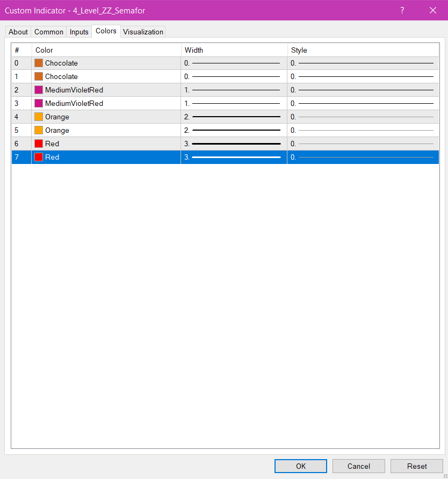Open the About tab

[18, 32]
